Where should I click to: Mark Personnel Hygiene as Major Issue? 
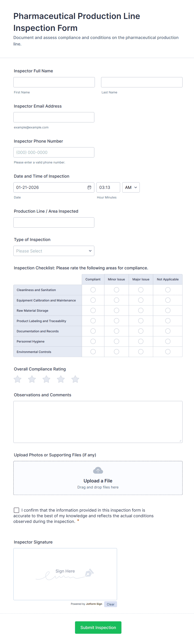pyautogui.click(x=141, y=341)
